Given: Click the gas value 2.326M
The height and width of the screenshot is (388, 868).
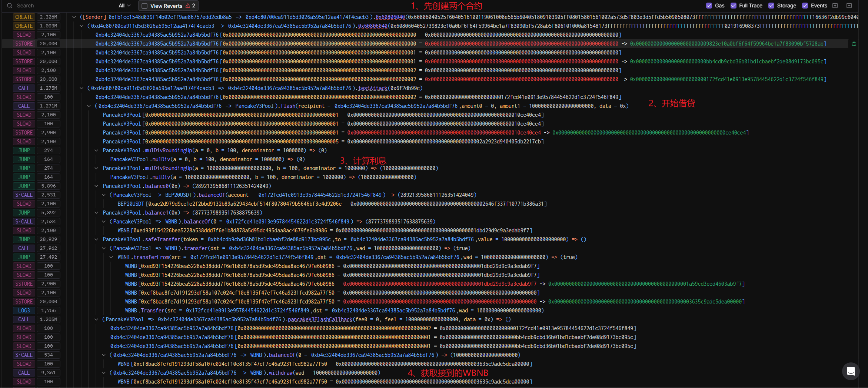Looking at the screenshot, I should tap(49, 17).
